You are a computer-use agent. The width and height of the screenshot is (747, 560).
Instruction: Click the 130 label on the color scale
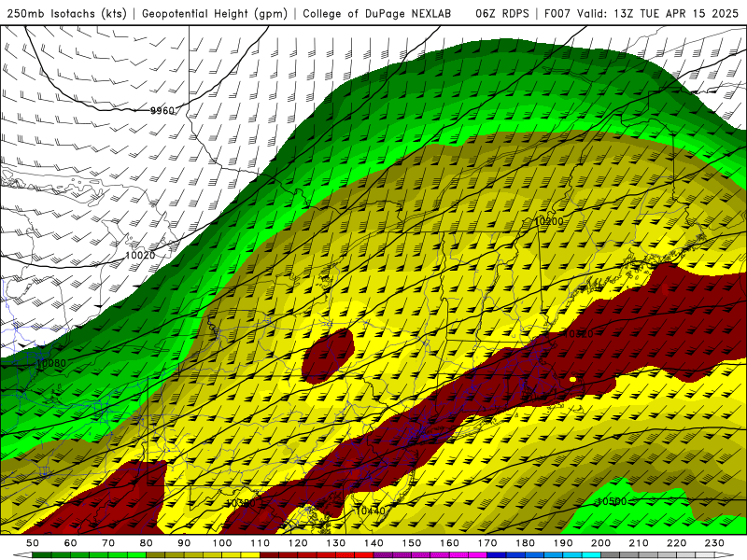(x=335, y=543)
